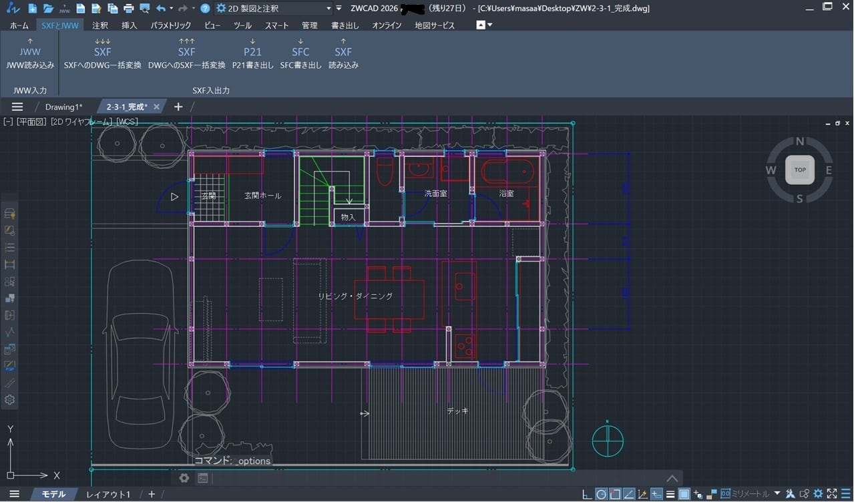Switch to the ホーム ribbon tab

click(x=19, y=25)
